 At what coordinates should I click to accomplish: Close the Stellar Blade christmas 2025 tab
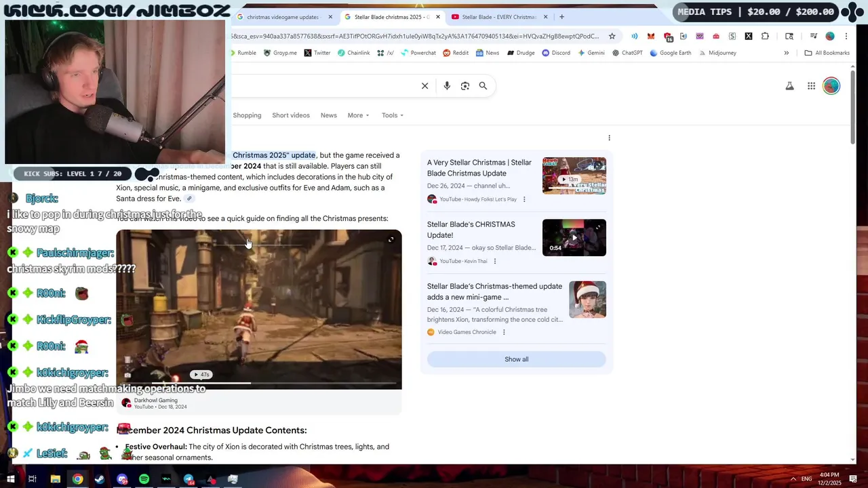438,17
